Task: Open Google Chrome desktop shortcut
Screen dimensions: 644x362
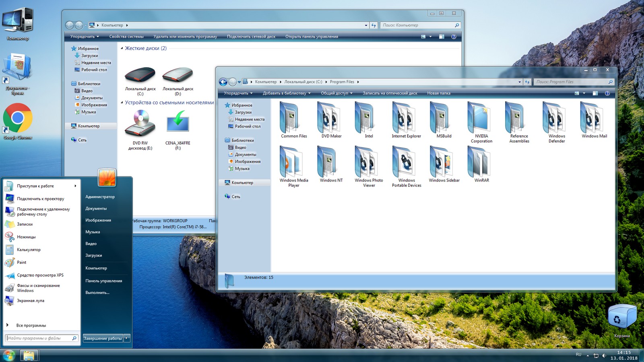Action: pyautogui.click(x=17, y=119)
